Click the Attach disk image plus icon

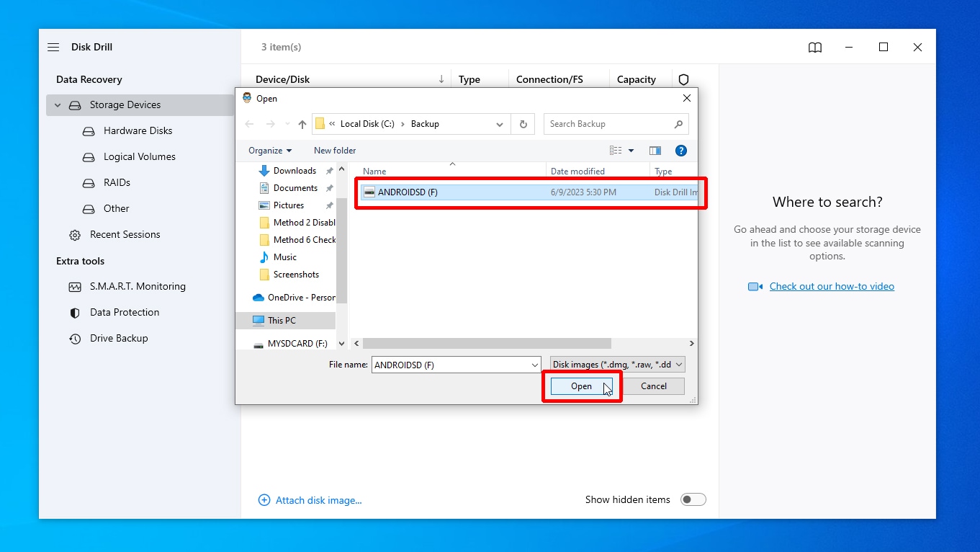click(x=264, y=500)
